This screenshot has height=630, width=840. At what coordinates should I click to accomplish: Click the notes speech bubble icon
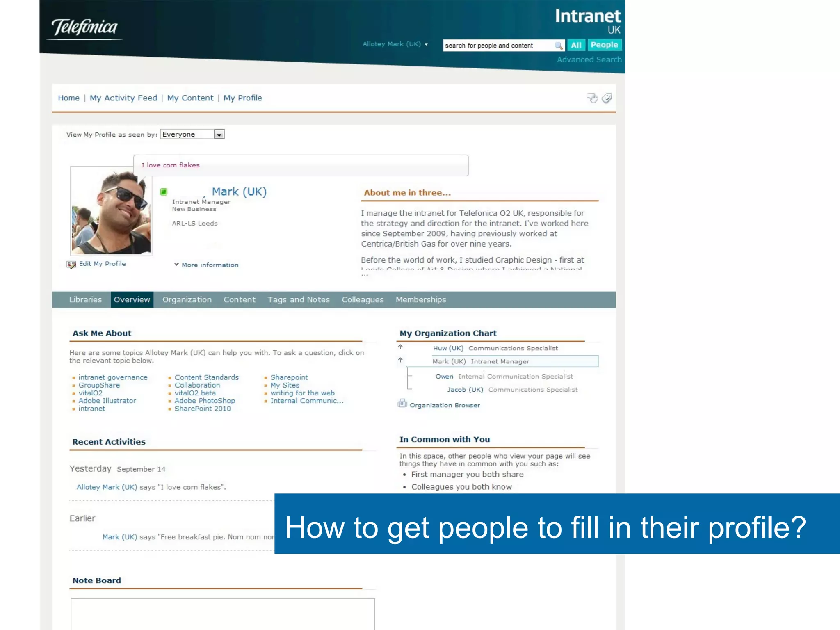592,98
